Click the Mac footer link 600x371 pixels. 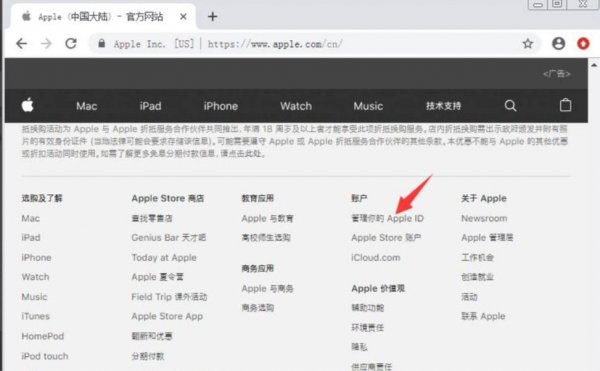(31, 218)
